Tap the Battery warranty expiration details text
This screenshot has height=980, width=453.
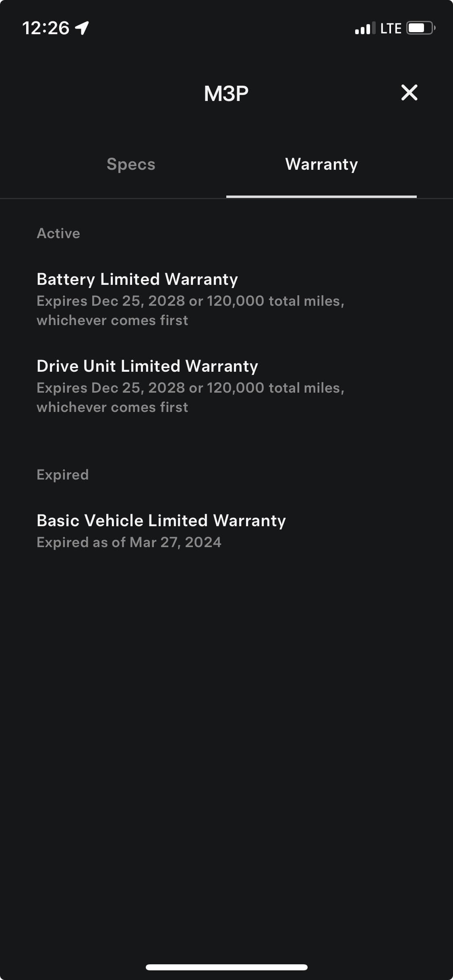[x=190, y=311]
